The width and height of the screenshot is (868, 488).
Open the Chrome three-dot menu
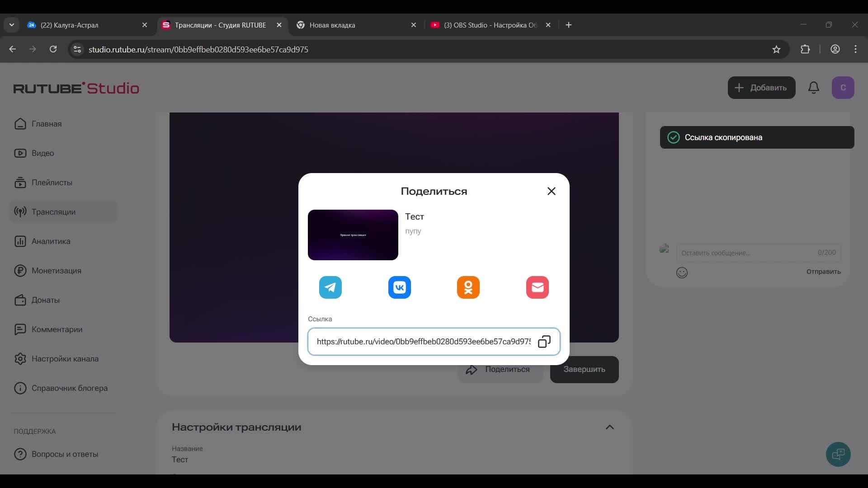(x=855, y=49)
